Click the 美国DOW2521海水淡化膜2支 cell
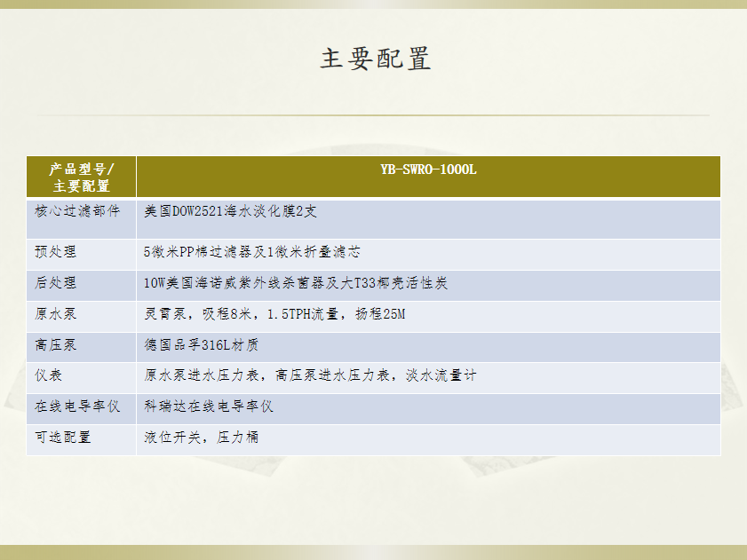The width and height of the screenshot is (747, 560). [231, 212]
